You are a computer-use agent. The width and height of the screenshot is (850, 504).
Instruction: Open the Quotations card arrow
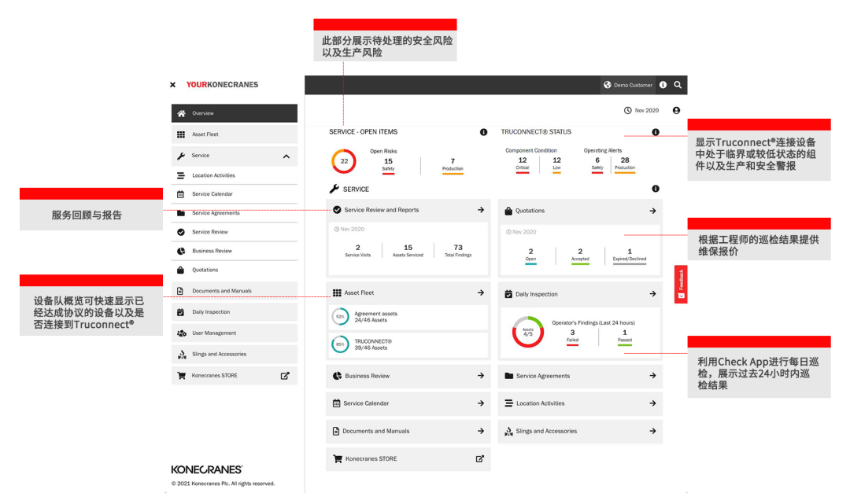click(x=652, y=211)
